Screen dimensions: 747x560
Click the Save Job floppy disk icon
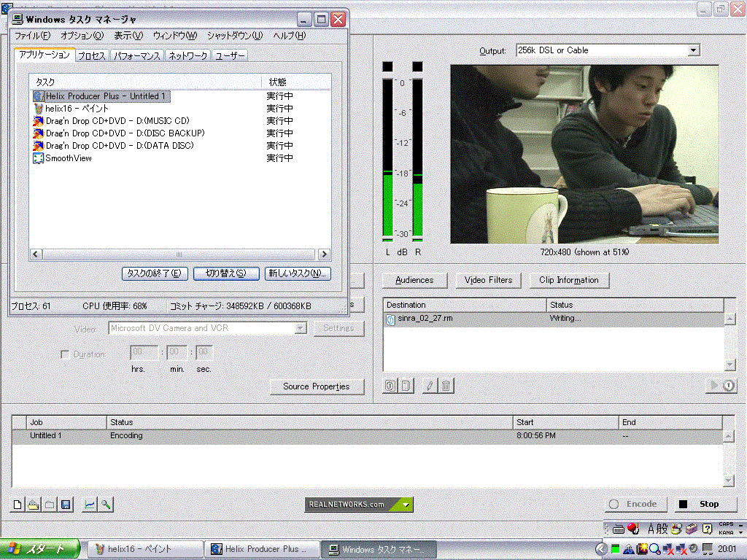click(66, 505)
